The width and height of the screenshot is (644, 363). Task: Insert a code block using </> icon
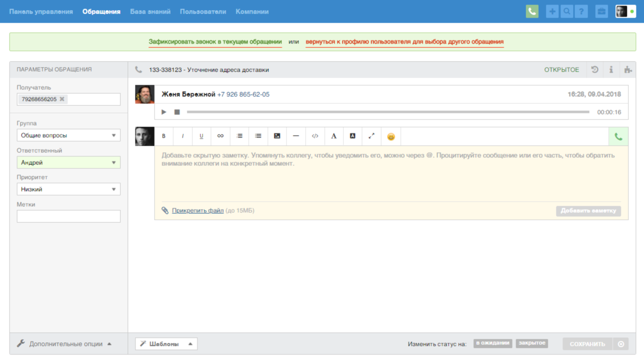tap(315, 136)
